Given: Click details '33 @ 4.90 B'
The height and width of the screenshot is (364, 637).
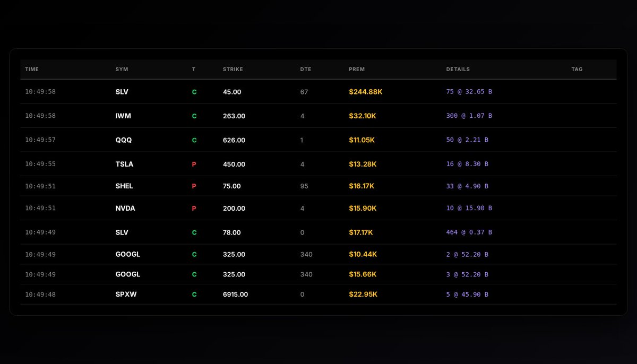Looking at the screenshot, I should [x=467, y=186].
